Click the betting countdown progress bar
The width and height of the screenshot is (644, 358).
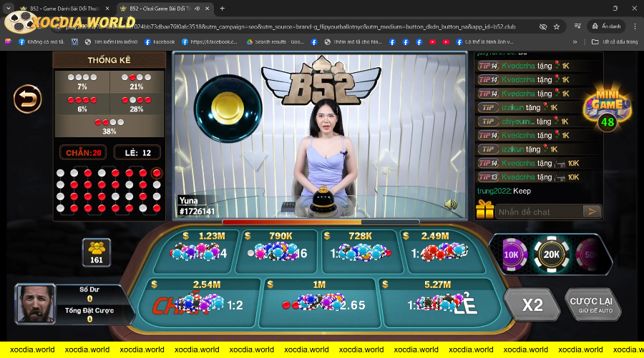coord(321,222)
